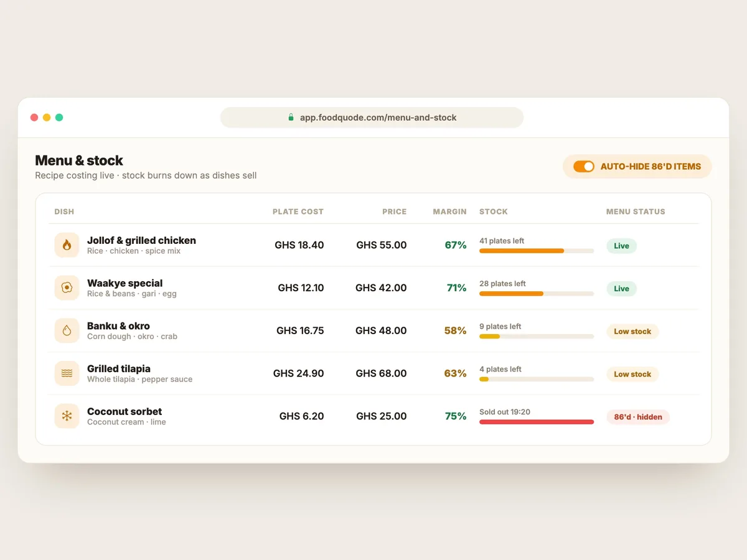The image size is (747, 560).
Task: Click the snowflake icon for Coconut sorbet
Action: (67, 416)
